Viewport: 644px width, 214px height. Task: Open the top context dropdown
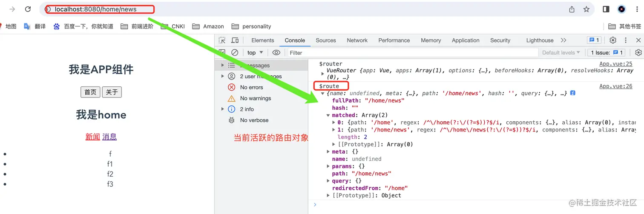click(255, 53)
